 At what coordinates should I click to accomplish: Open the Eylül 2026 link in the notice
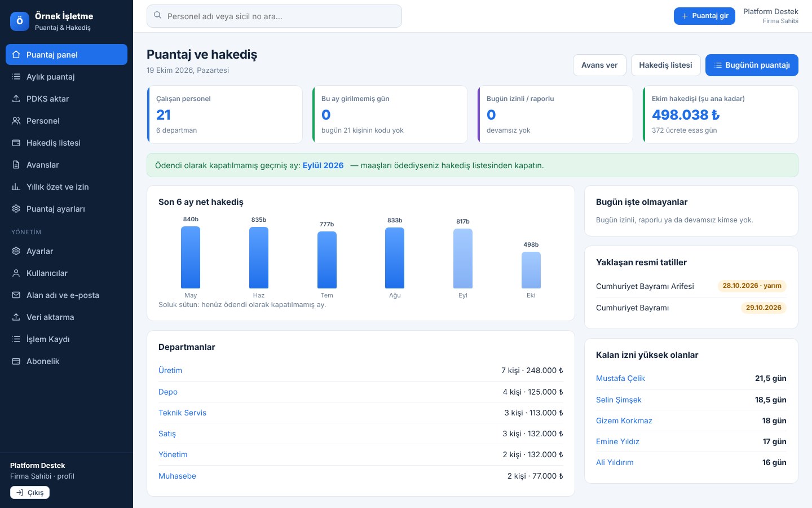(x=323, y=165)
